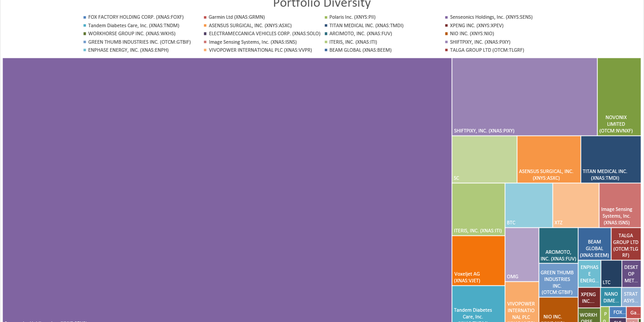Click the BEAM GLOBAL treemap tile

coord(594,244)
